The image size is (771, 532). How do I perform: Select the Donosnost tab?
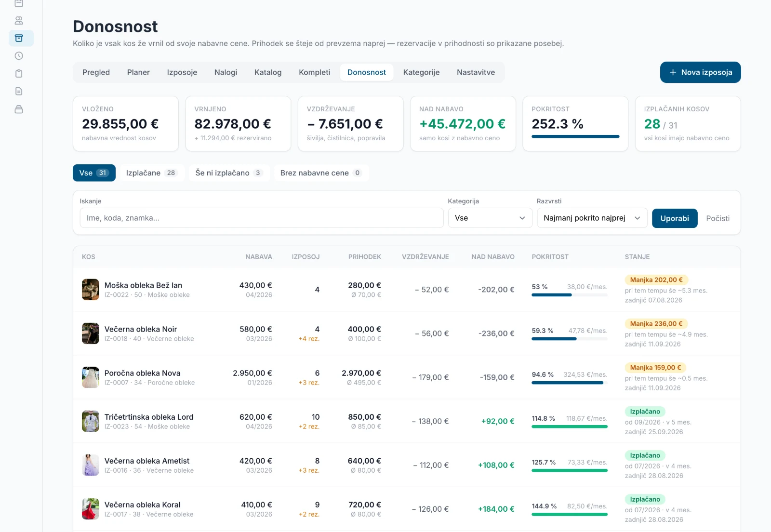tap(366, 72)
